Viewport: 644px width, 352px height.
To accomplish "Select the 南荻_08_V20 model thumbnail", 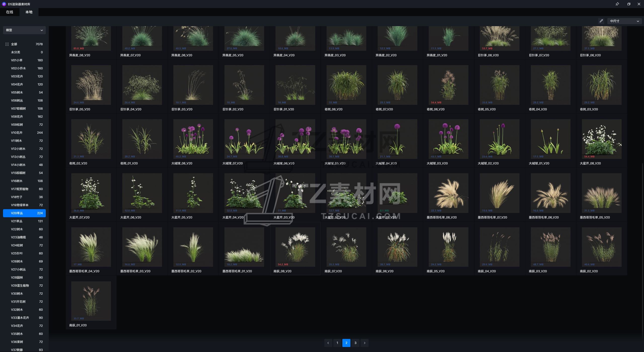I will point(295,247).
